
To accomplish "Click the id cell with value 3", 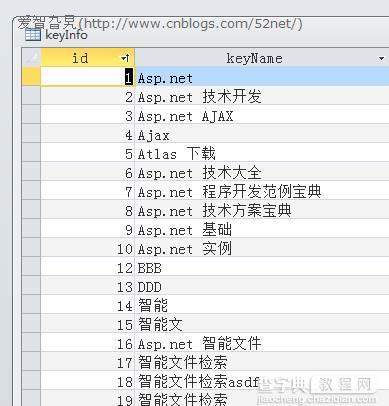I will tap(88, 115).
